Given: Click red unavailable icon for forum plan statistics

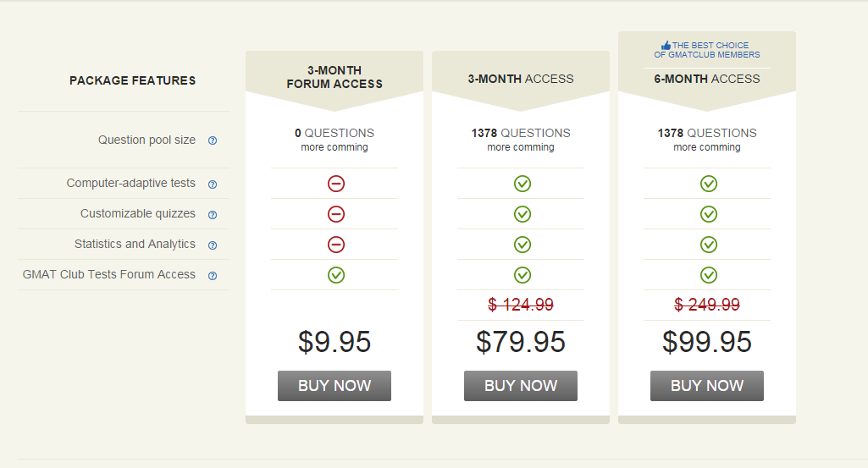Looking at the screenshot, I should (336, 245).
